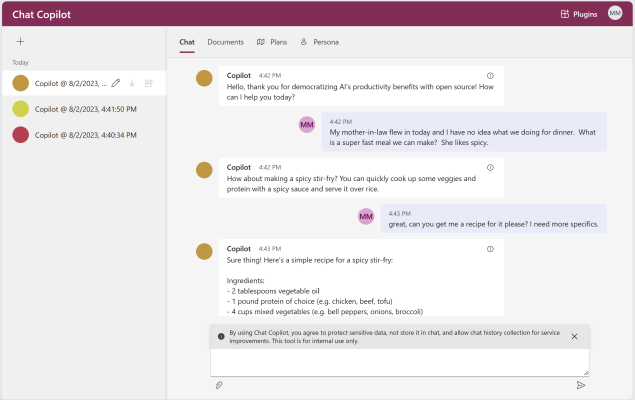Screen dimensions: 635x400
Task: Open the Plans tab
Action: [272, 42]
